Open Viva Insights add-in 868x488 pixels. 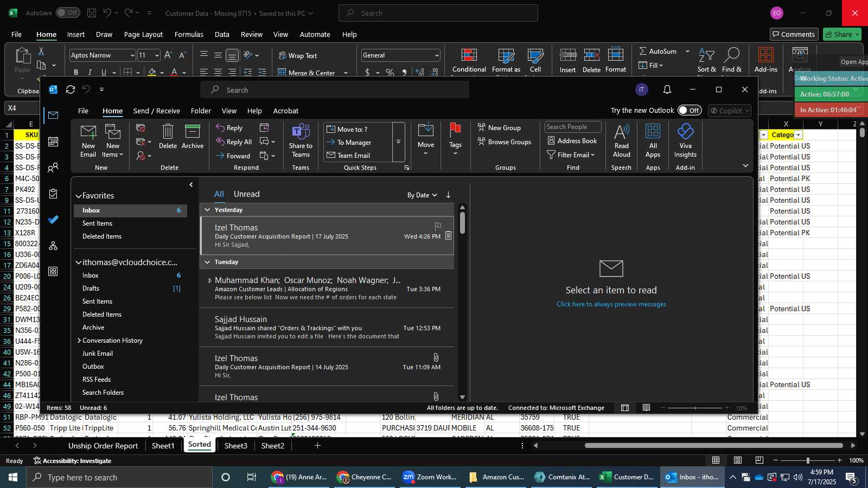point(686,141)
